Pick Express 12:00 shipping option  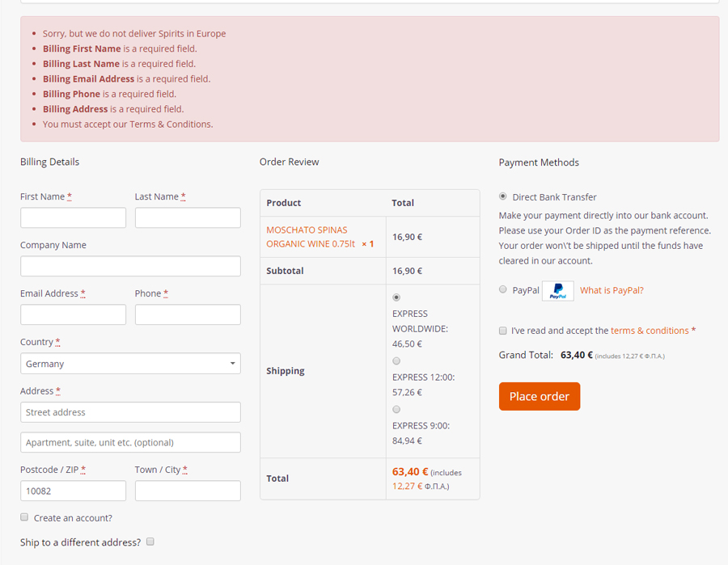(x=396, y=361)
